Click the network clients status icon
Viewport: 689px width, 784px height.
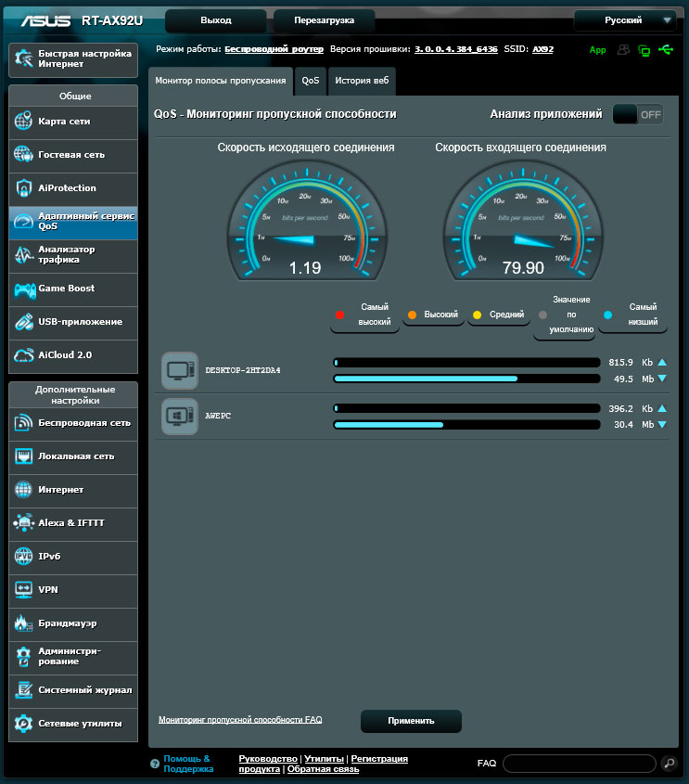click(x=644, y=50)
